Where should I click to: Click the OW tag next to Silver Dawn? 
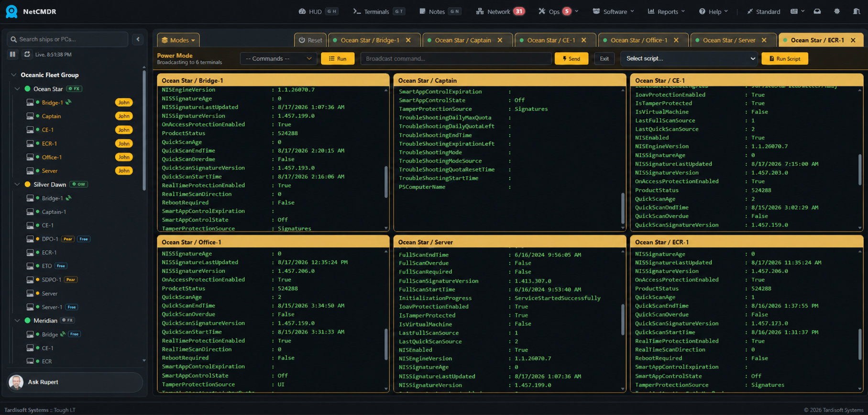coord(79,184)
